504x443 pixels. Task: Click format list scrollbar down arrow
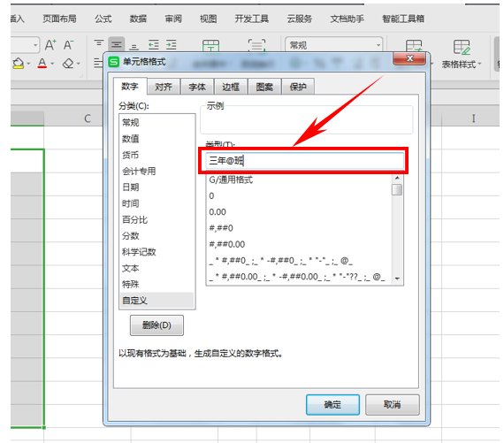(x=397, y=279)
